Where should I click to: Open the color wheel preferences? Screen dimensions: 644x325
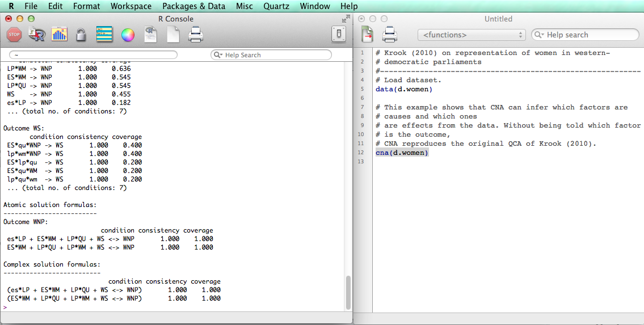click(x=128, y=35)
